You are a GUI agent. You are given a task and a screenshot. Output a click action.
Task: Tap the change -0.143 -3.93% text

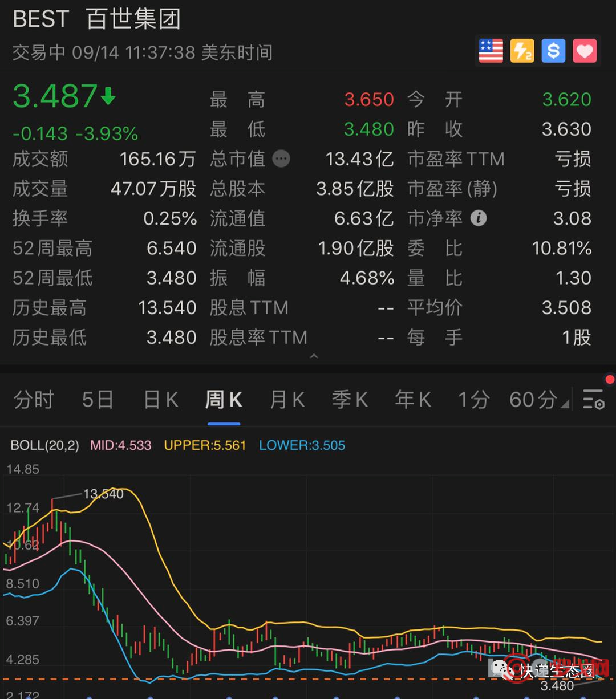[75, 133]
